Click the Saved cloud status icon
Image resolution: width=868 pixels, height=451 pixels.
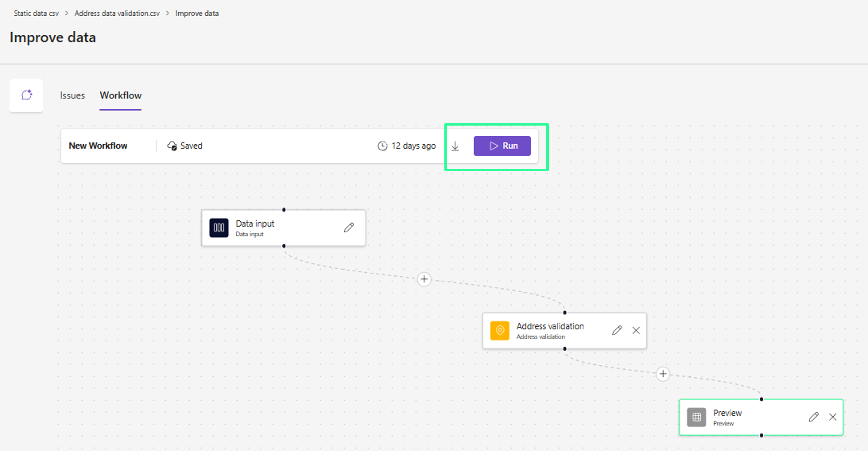pyautogui.click(x=172, y=146)
